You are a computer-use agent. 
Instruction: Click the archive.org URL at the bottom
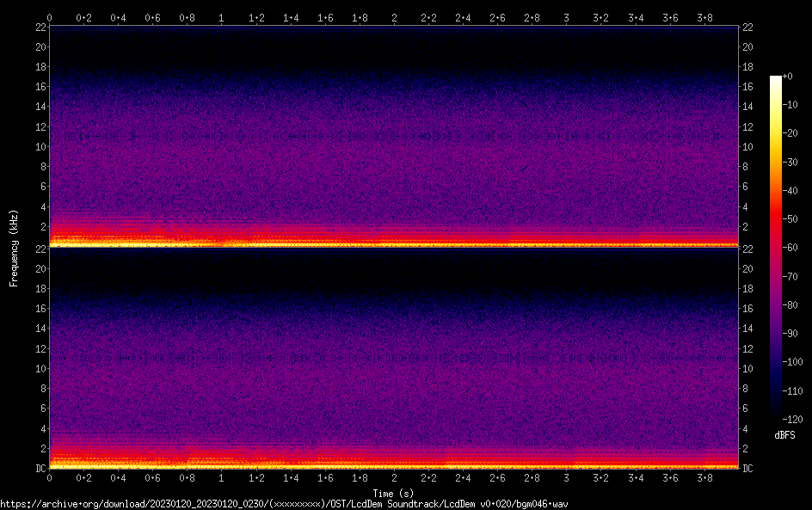284,504
